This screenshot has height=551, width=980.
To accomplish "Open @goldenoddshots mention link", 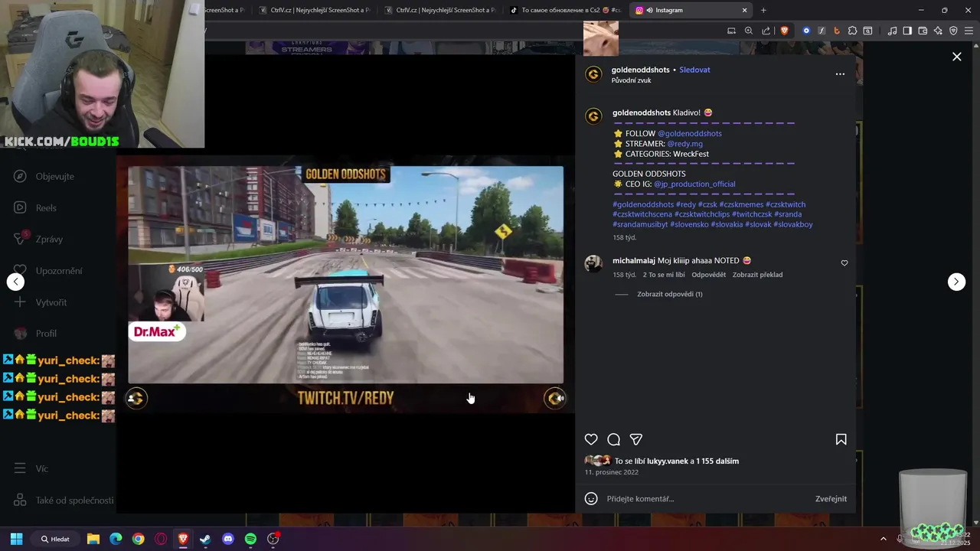I will pos(689,133).
